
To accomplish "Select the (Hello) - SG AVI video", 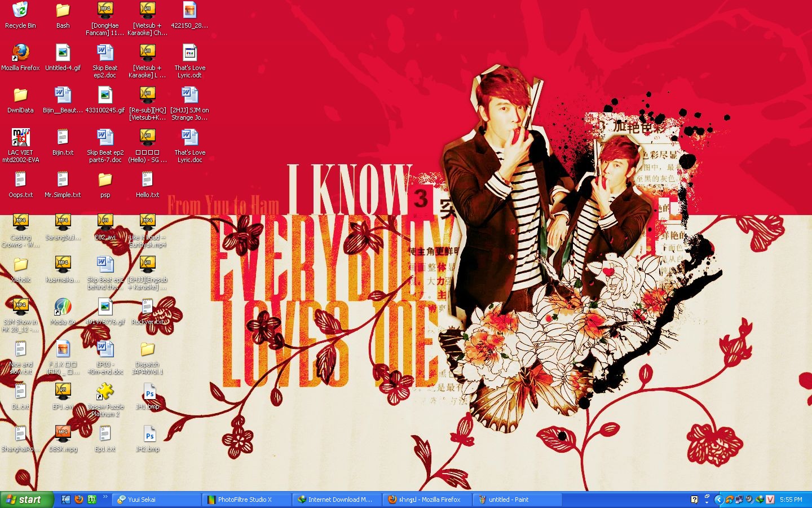I will tap(147, 146).
